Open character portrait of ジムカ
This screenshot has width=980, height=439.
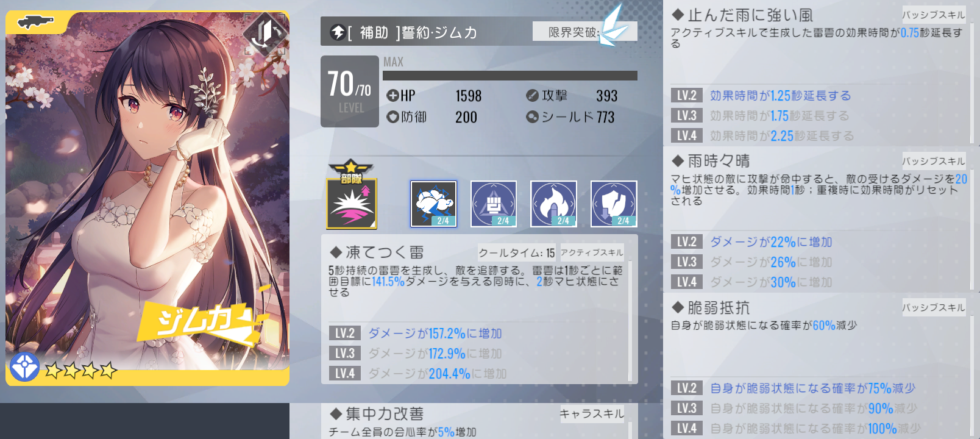147,198
